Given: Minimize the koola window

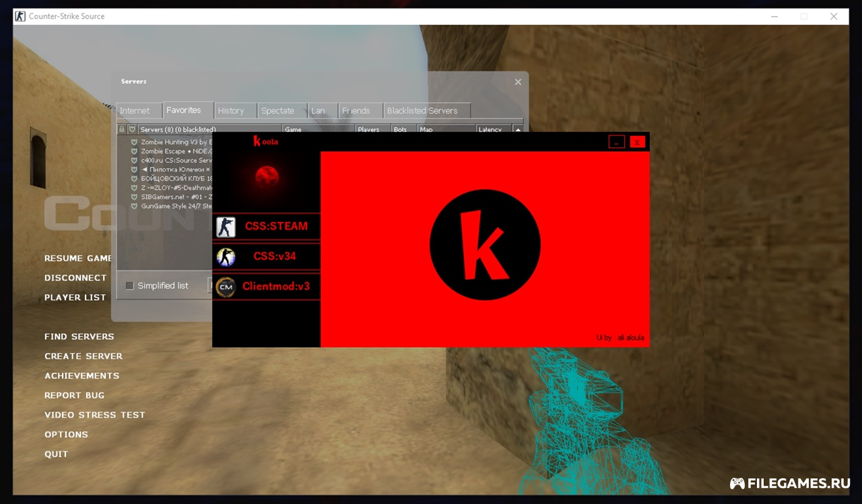Looking at the screenshot, I should point(616,142).
